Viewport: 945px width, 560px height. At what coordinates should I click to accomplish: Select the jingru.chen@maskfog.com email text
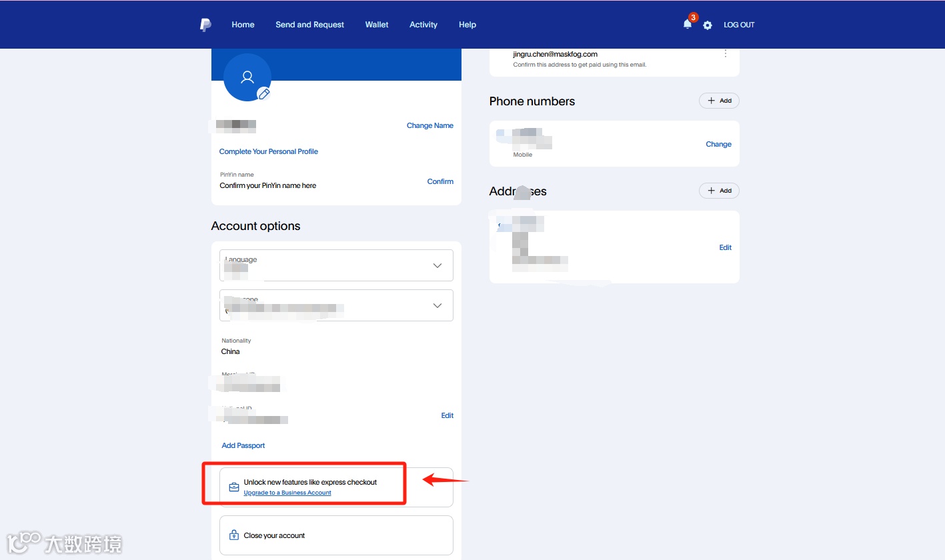coord(556,54)
